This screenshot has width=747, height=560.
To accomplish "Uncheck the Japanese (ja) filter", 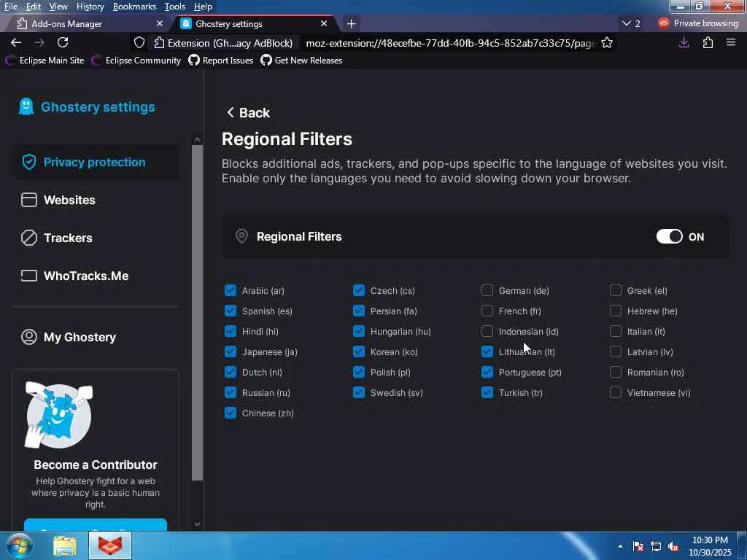I will (x=230, y=352).
